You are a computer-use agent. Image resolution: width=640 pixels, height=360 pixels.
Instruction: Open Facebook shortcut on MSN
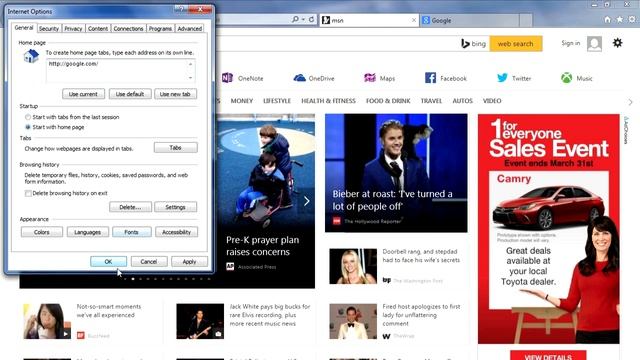446,78
